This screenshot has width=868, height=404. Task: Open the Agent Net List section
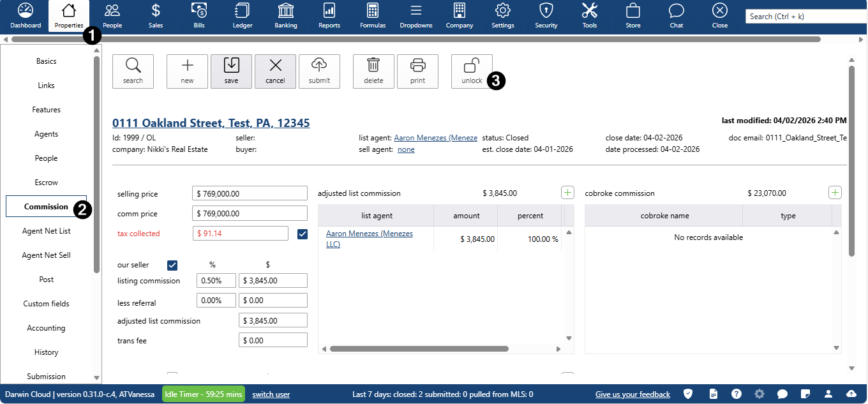click(x=46, y=231)
